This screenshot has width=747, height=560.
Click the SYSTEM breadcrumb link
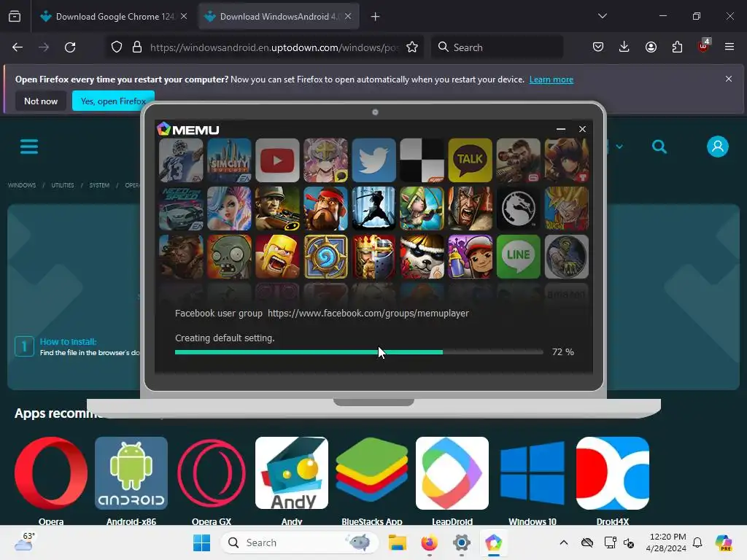99,185
